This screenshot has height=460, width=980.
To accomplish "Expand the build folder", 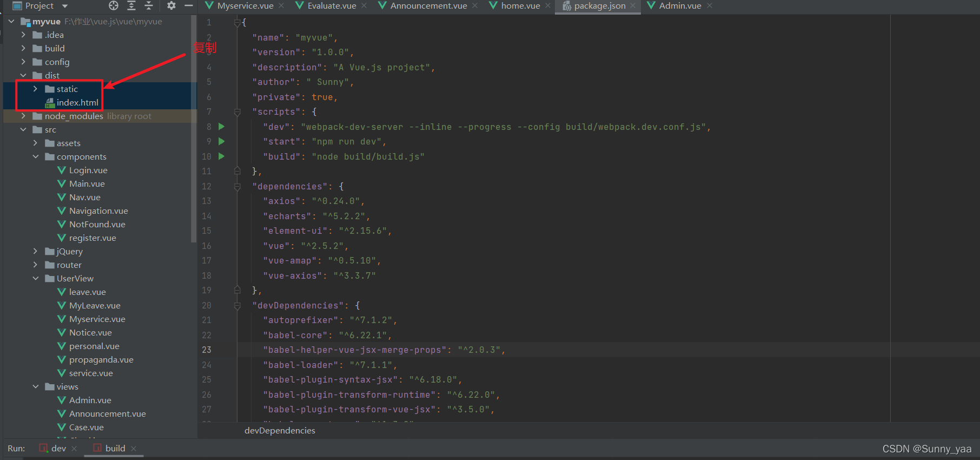I will 23,48.
